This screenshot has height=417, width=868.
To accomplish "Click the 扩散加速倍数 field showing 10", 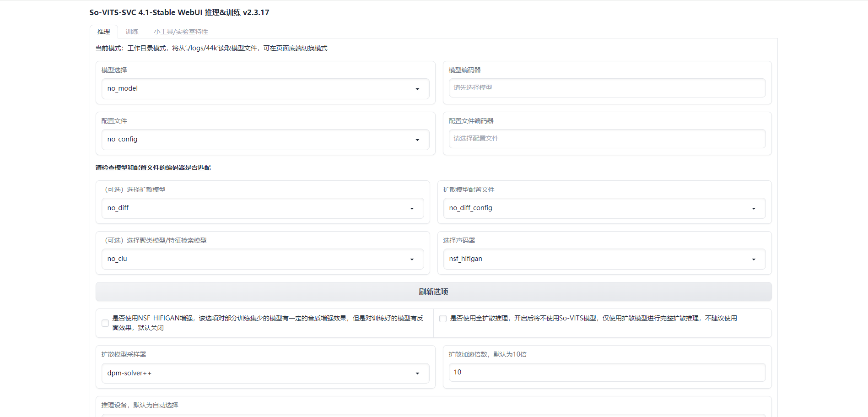I will click(x=607, y=372).
